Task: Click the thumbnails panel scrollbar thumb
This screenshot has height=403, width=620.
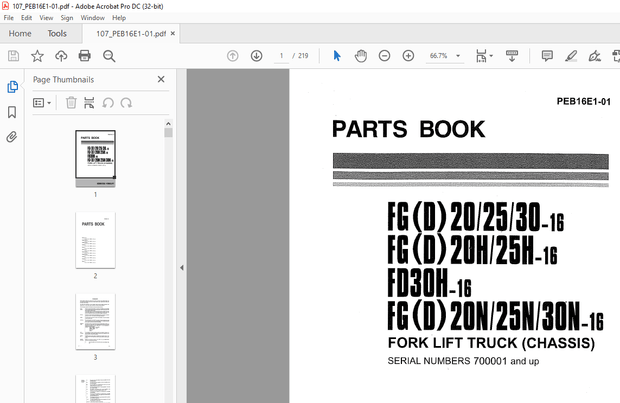Action: point(168,132)
